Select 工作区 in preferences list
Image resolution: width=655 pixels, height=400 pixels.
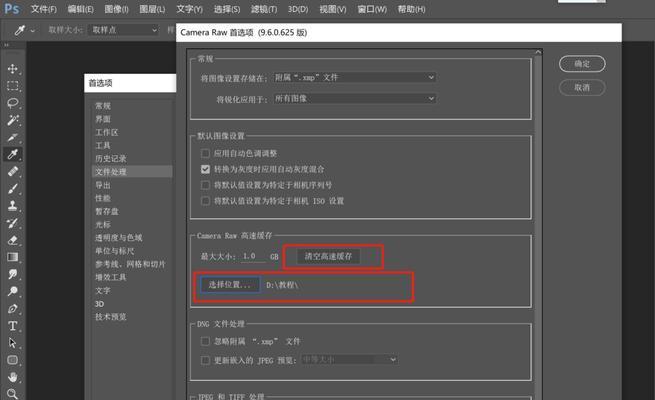(107, 132)
